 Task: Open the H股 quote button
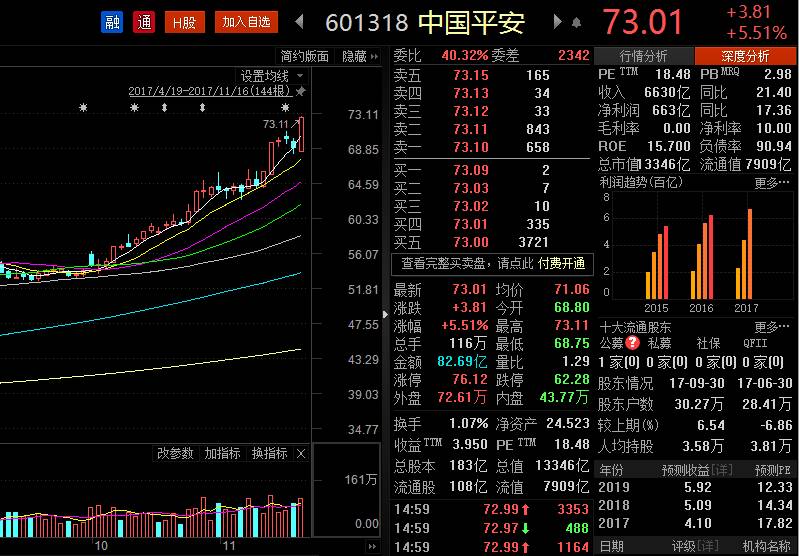(x=184, y=22)
